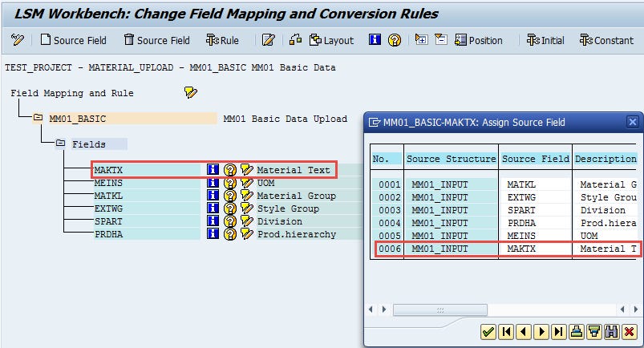The image size is (644, 348).
Task: Go to previous page in dialog
Action: (x=524, y=331)
